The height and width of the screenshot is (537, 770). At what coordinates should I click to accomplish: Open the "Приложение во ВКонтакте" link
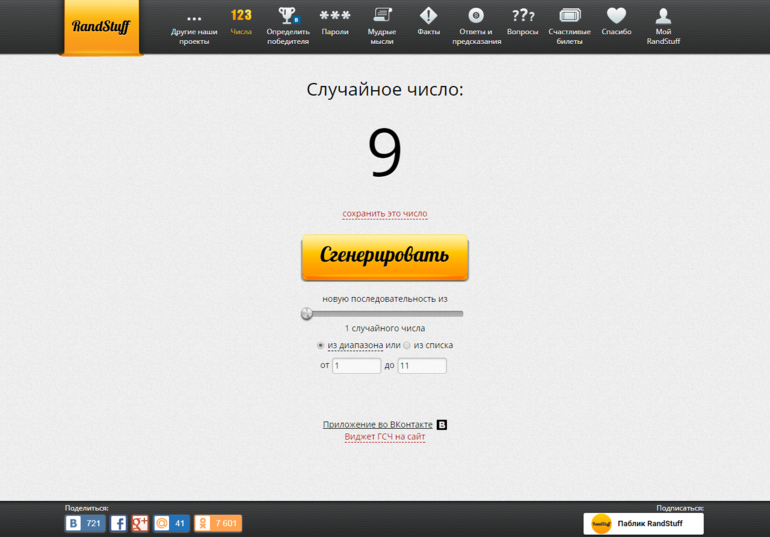tap(378, 425)
